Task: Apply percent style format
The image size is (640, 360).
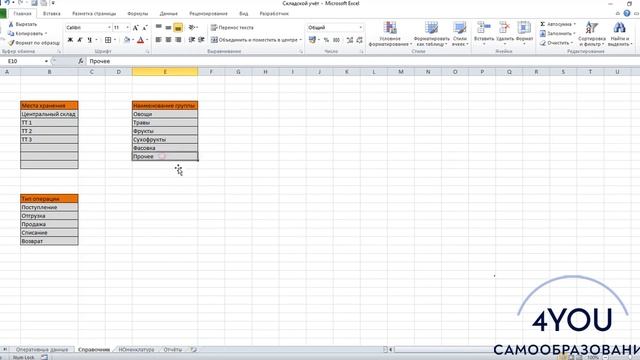Action: coord(326,40)
